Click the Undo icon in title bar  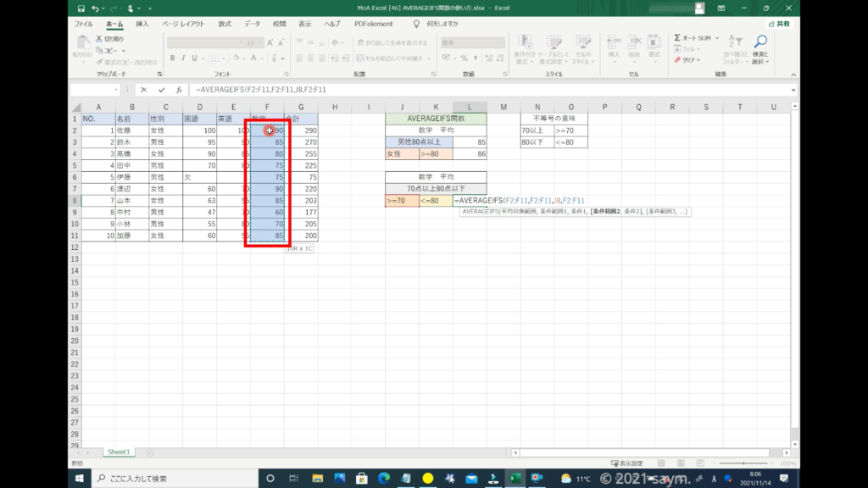(94, 8)
